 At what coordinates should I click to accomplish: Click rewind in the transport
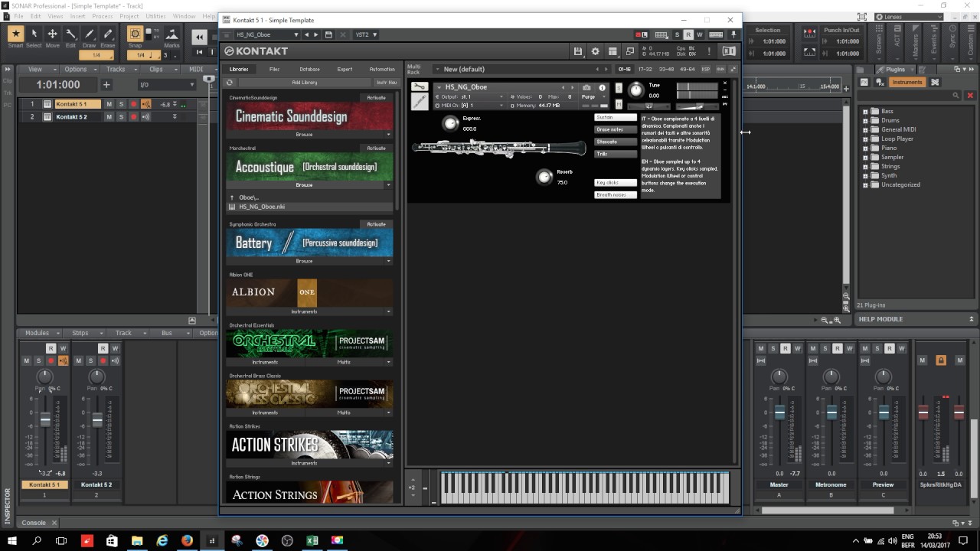[200, 37]
